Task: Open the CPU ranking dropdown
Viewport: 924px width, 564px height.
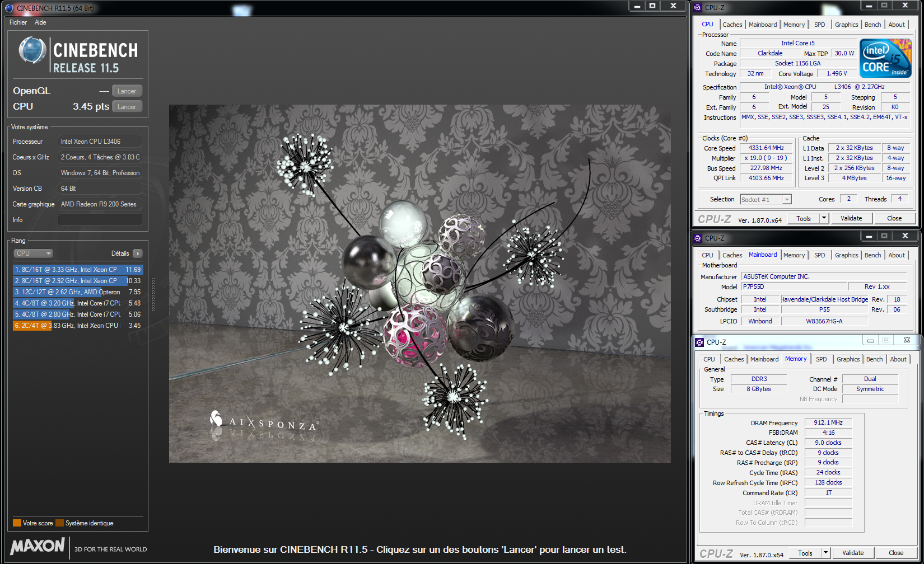Action: point(33,253)
